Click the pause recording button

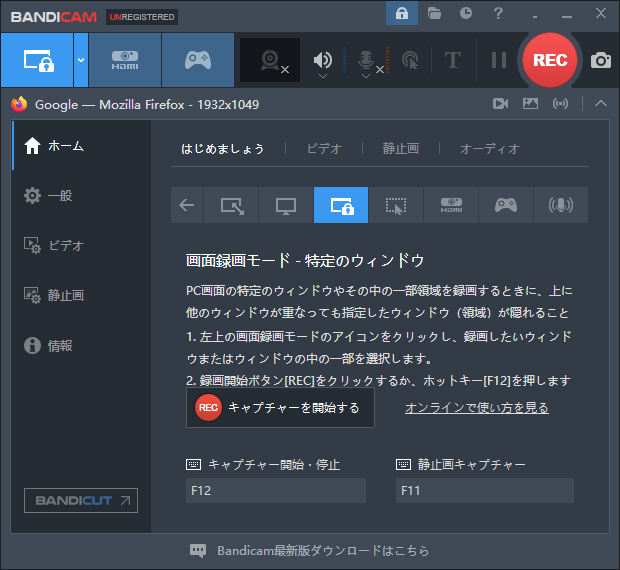pyautogui.click(x=499, y=60)
